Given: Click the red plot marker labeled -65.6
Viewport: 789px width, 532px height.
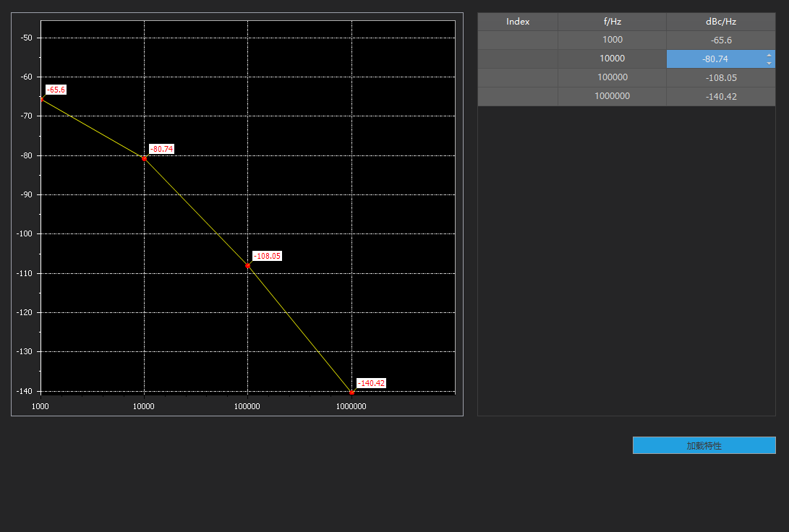Looking at the screenshot, I should [42, 100].
